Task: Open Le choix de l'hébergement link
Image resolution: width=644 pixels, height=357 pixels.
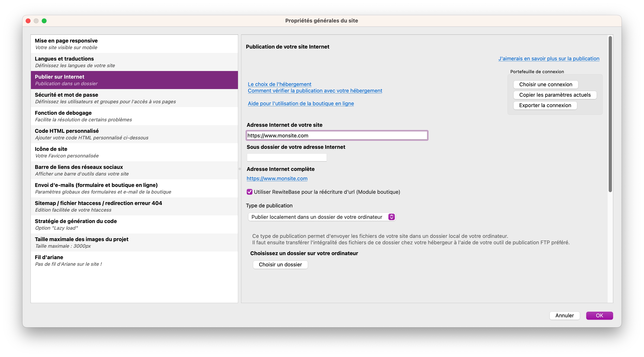Action: [x=279, y=84]
